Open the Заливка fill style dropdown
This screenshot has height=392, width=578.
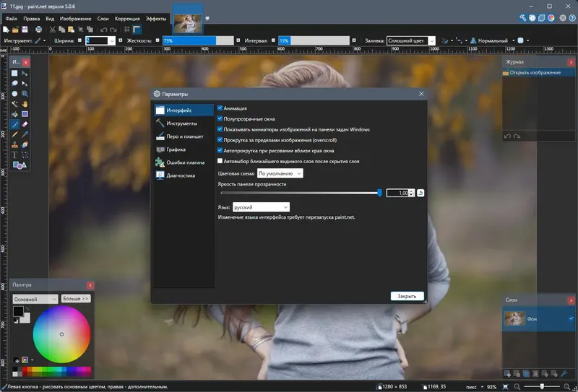410,40
